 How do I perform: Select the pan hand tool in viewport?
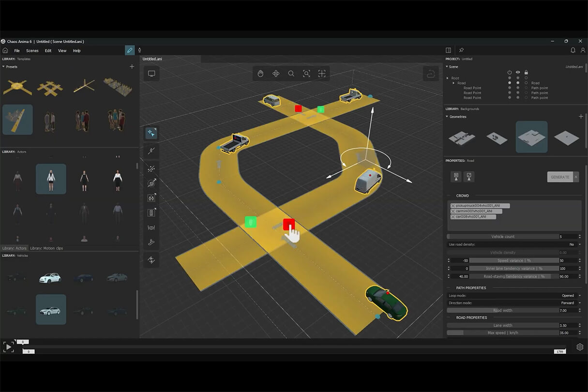pyautogui.click(x=260, y=74)
